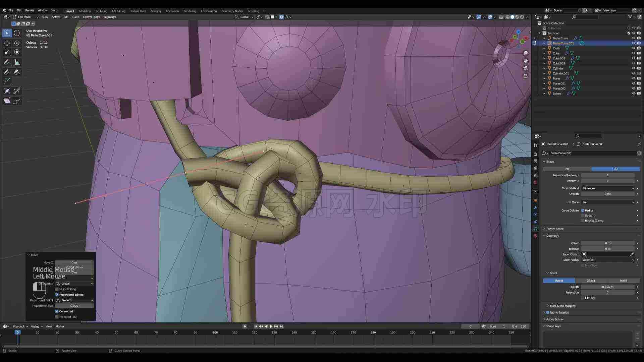The image size is (644, 362).
Task: Set curve shape to 2D
Action: coord(567,169)
